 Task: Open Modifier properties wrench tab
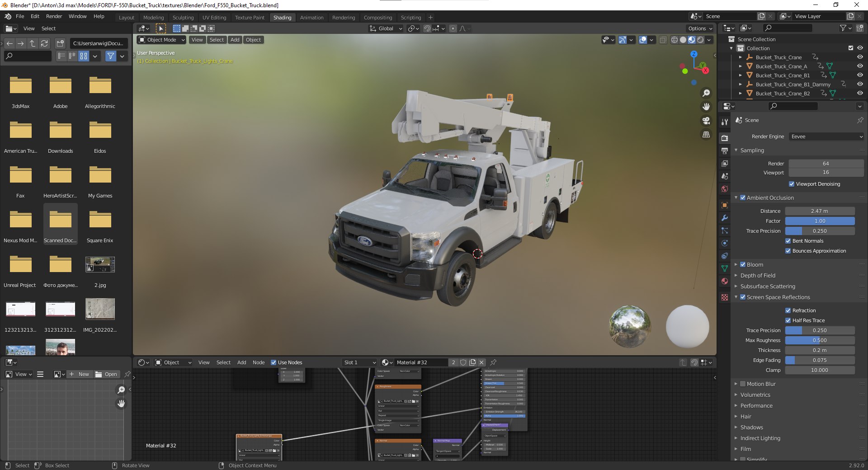(725, 218)
